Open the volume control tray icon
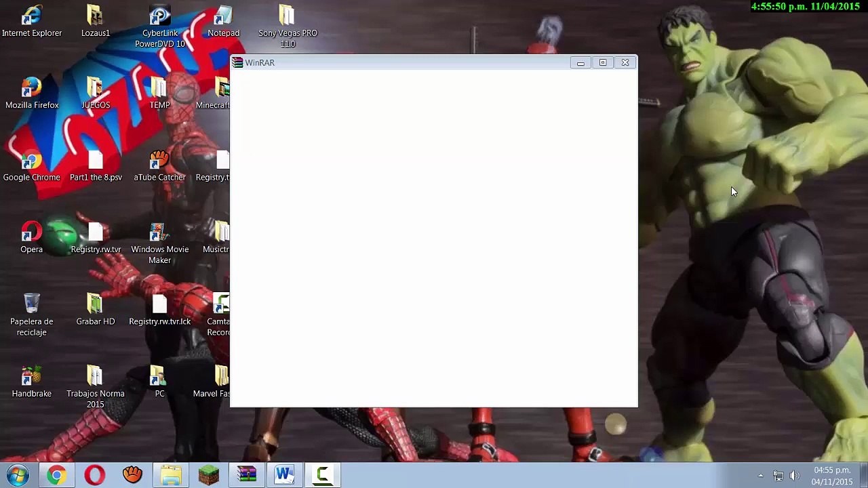The height and width of the screenshot is (488, 868). tap(795, 476)
